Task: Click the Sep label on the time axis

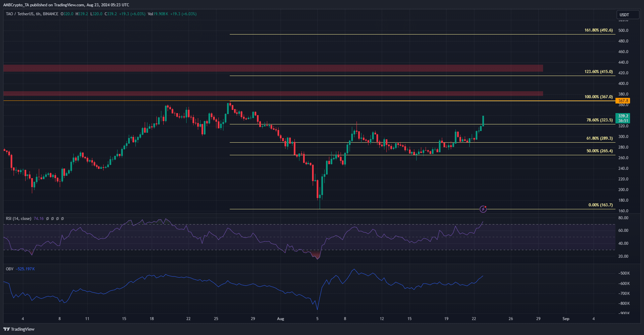Action: click(x=566, y=319)
